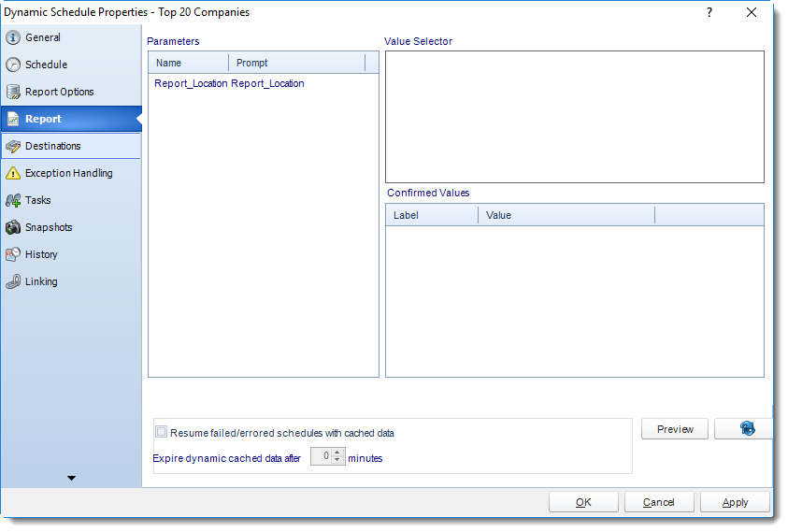
Task: Select the Report_Location parameter name cell
Action: point(191,84)
